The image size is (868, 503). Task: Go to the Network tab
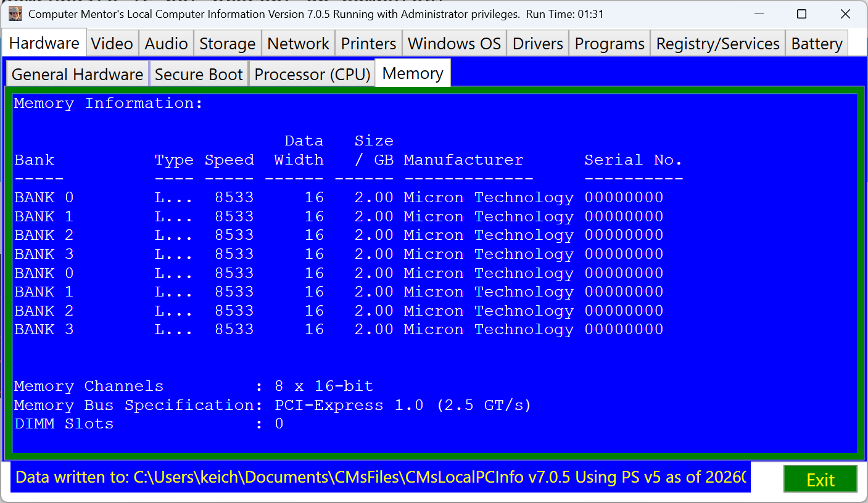pos(298,44)
